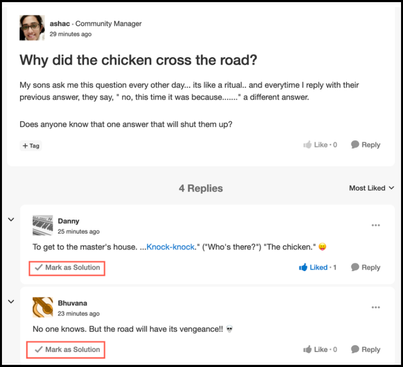Screen dimensions: 403x367
Task: Mark Bhuvana's reply as Solution
Action: (x=66, y=350)
